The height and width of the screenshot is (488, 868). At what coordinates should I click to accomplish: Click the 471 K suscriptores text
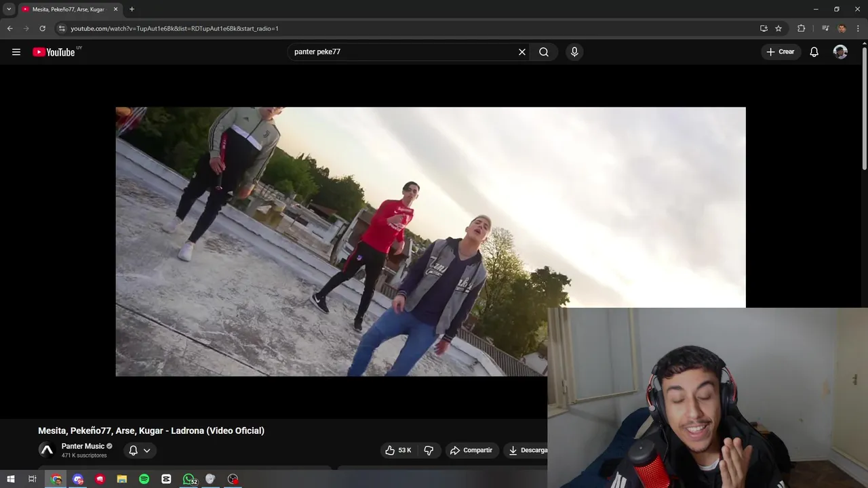[84, 455]
